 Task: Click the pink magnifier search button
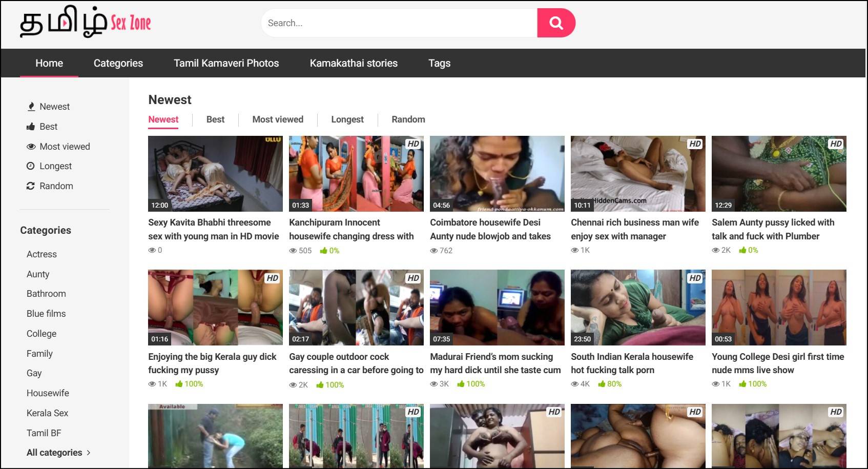[556, 23]
